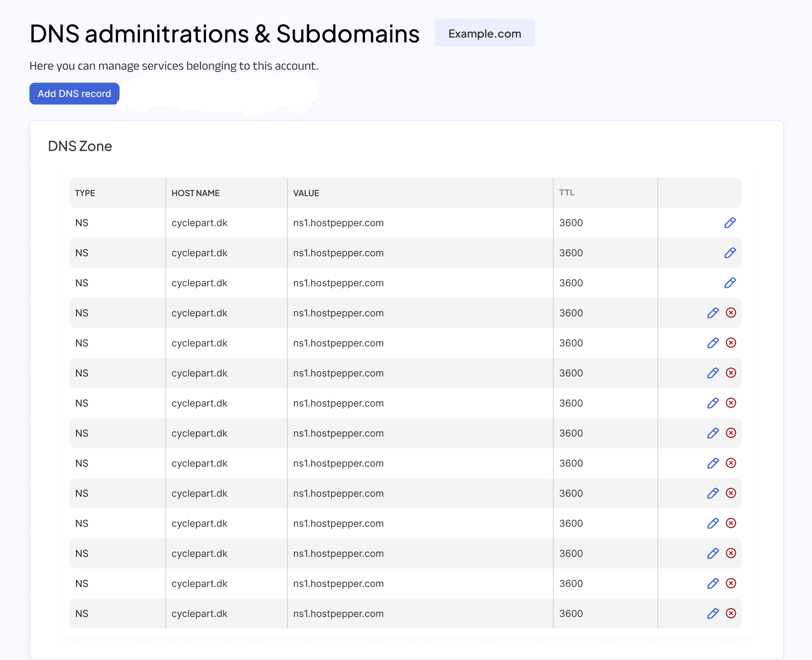812x660 pixels.
Task: Delete the last NS record in the table
Action: coord(731,614)
